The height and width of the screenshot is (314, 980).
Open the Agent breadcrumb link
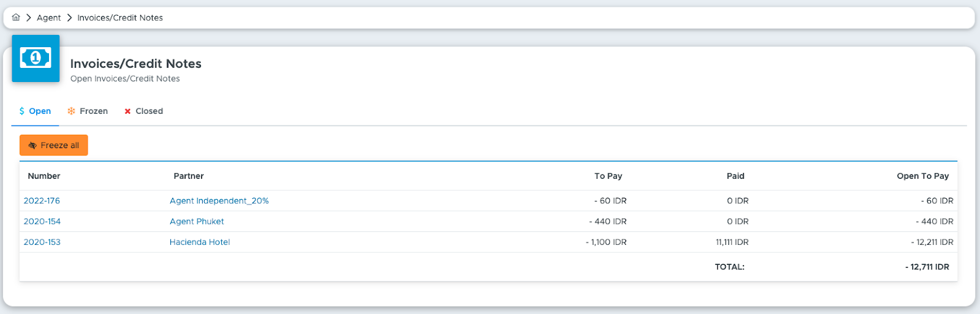point(49,18)
